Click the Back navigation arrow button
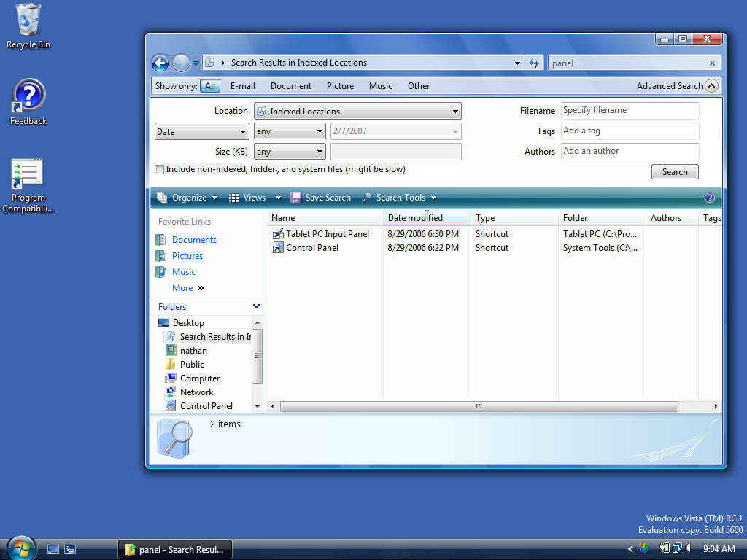Viewport: 747px width, 560px height. pos(160,63)
